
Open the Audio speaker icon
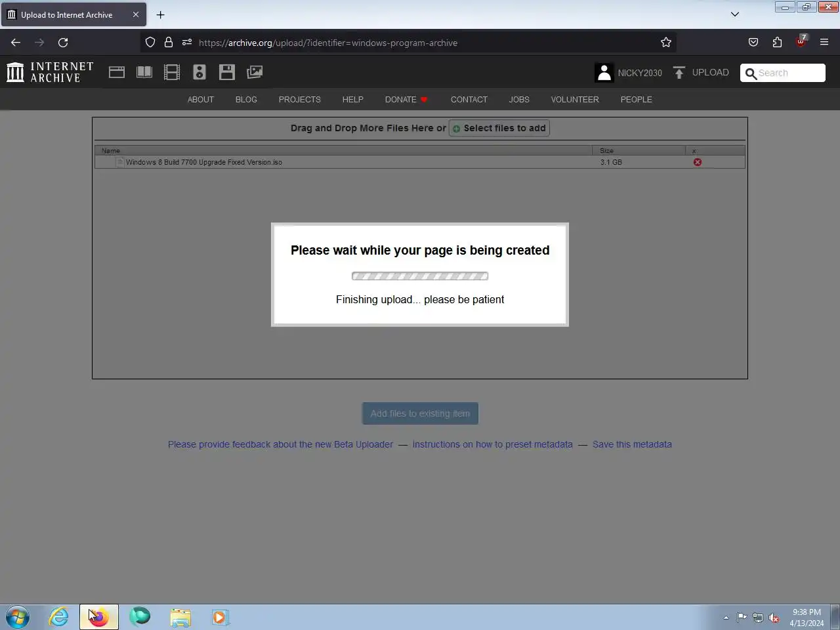(199, 72)
